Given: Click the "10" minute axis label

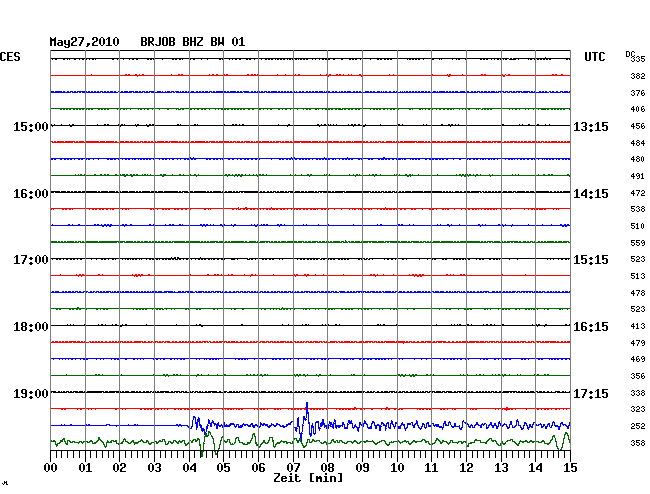Looking at the screenshot, I should pos(397,468).
